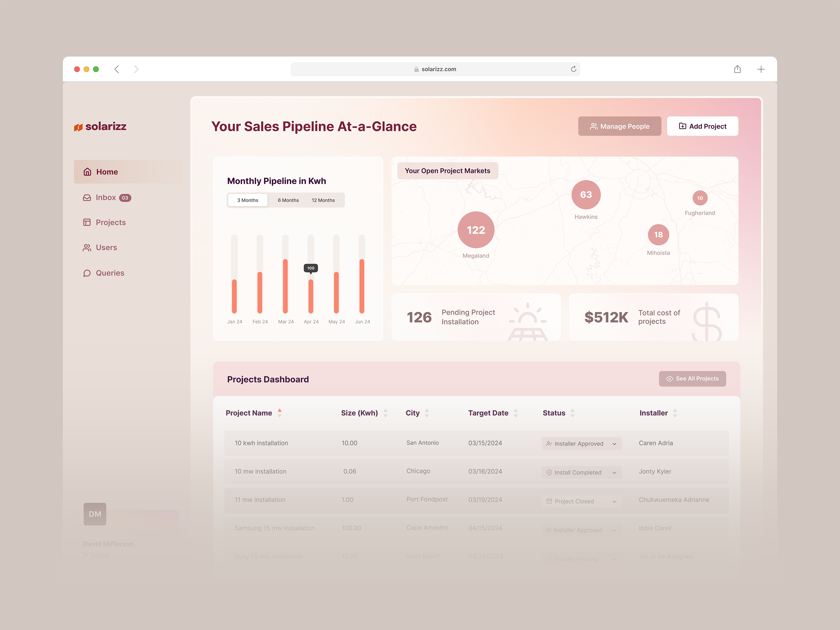Switch to the 6 Months view

click(288, 200)
